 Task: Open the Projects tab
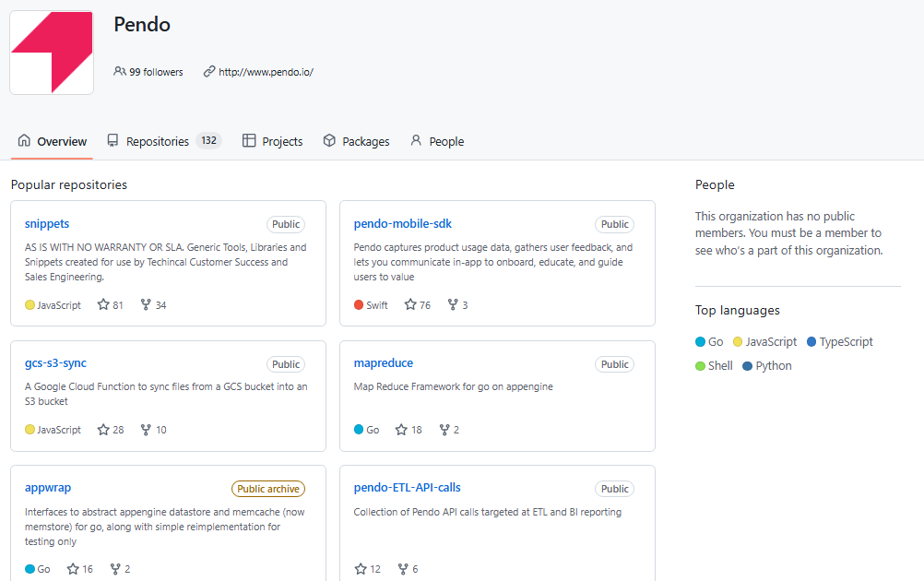[x=273, y=141]
